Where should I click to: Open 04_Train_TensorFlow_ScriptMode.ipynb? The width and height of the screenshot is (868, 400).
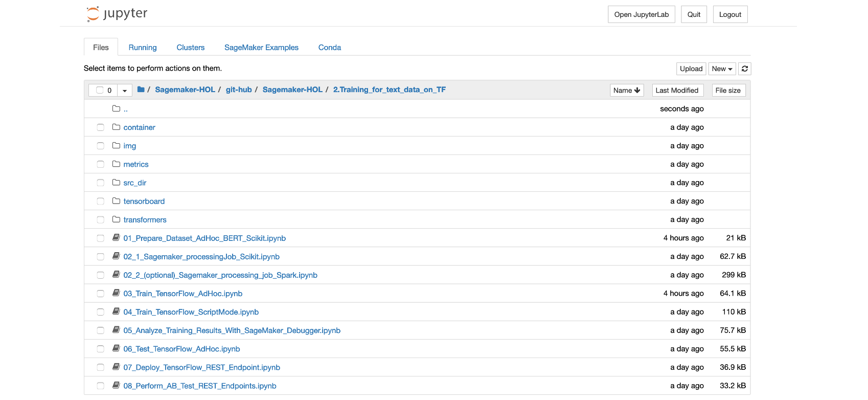[191, 312]
